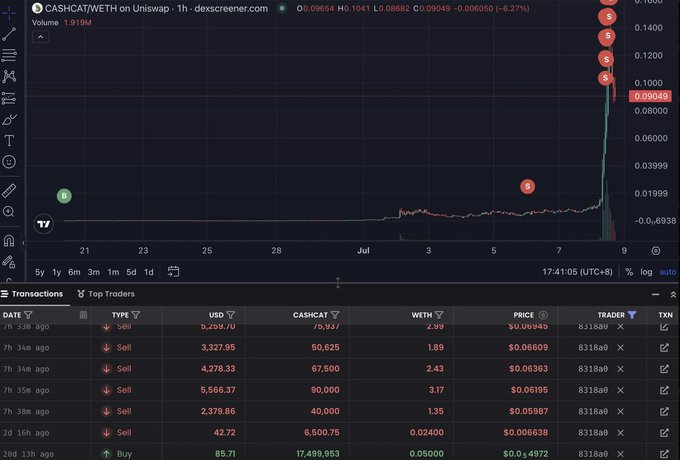The image size is (680, 460).
Task: Open transaction link for $0.05987 sell
Action: [664, 411]
